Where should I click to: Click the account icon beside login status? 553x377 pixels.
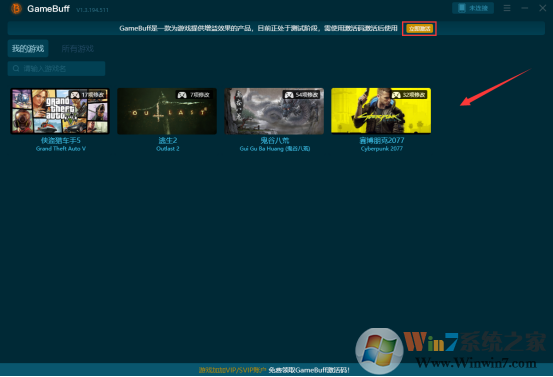coord(462,8)
